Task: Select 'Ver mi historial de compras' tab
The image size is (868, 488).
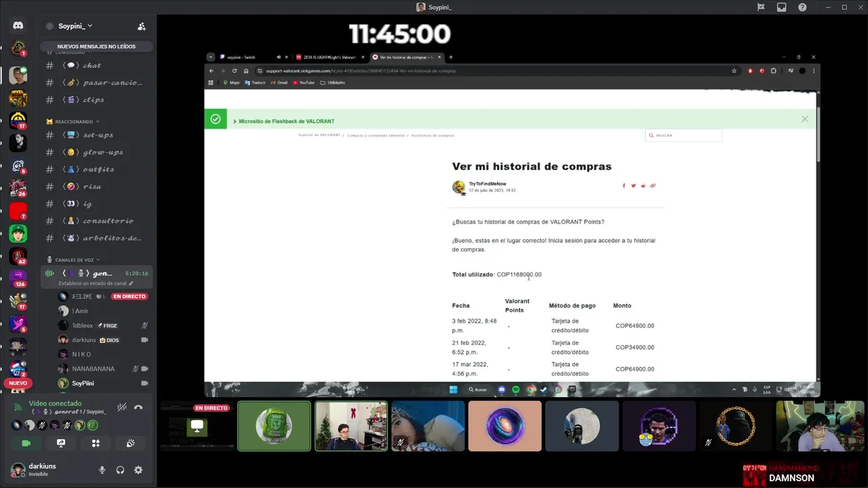Action: [x=407, y=57]
